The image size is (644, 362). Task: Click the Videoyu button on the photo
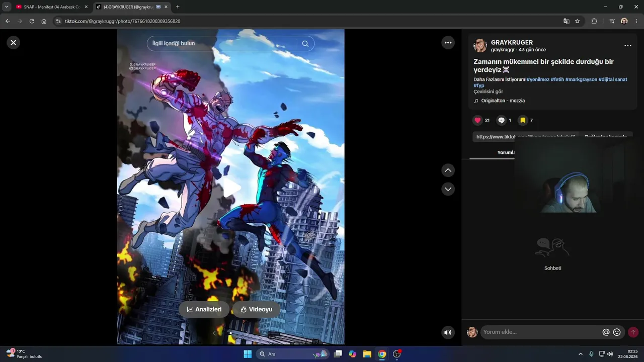256,310
